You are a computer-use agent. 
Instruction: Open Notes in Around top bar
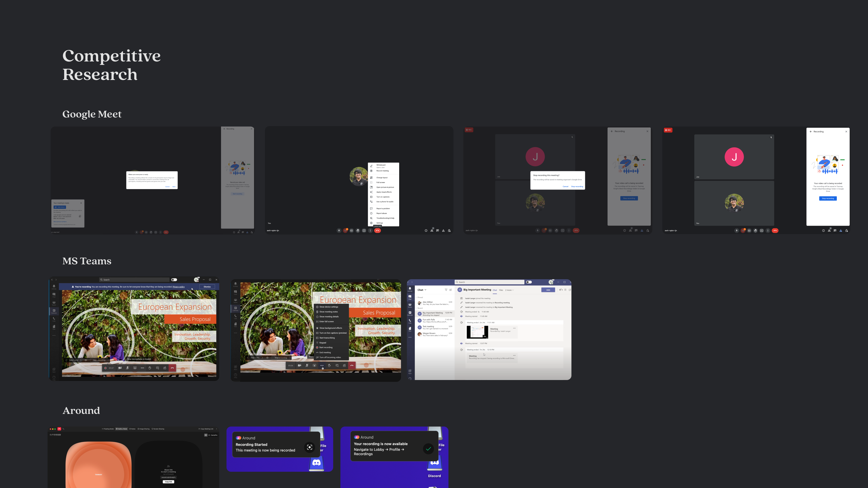pos(132,429)
